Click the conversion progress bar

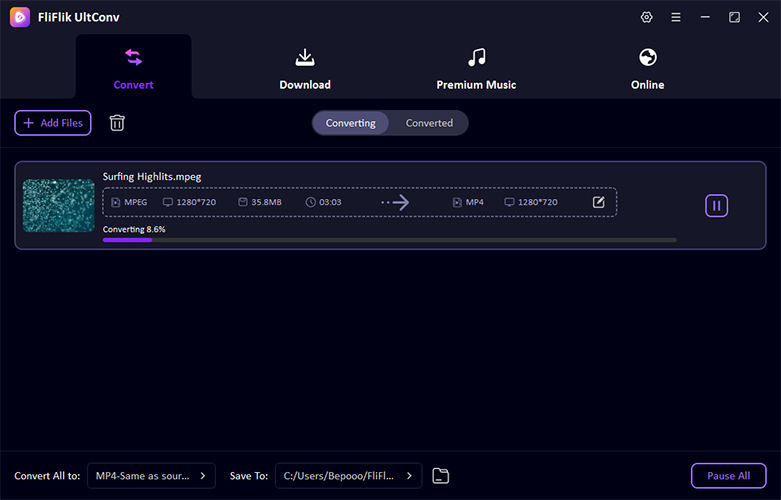tap(390, 240)
